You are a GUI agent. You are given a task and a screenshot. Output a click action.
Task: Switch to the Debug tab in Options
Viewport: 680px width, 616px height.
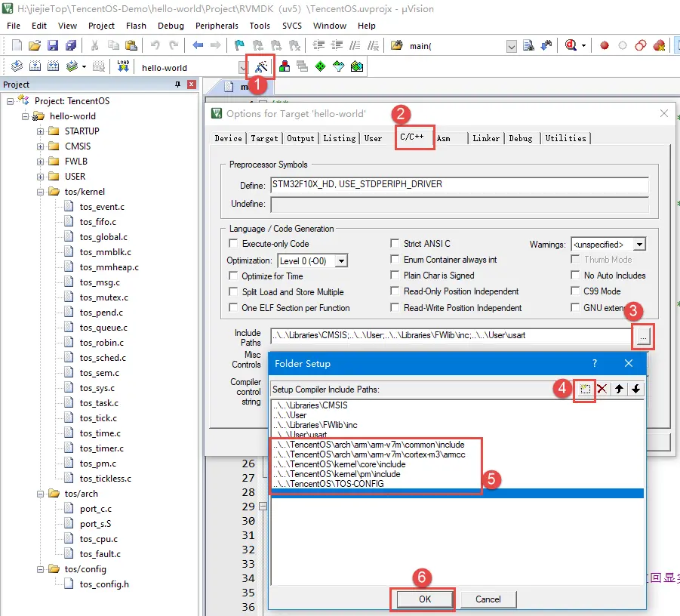tap(521, 138)
